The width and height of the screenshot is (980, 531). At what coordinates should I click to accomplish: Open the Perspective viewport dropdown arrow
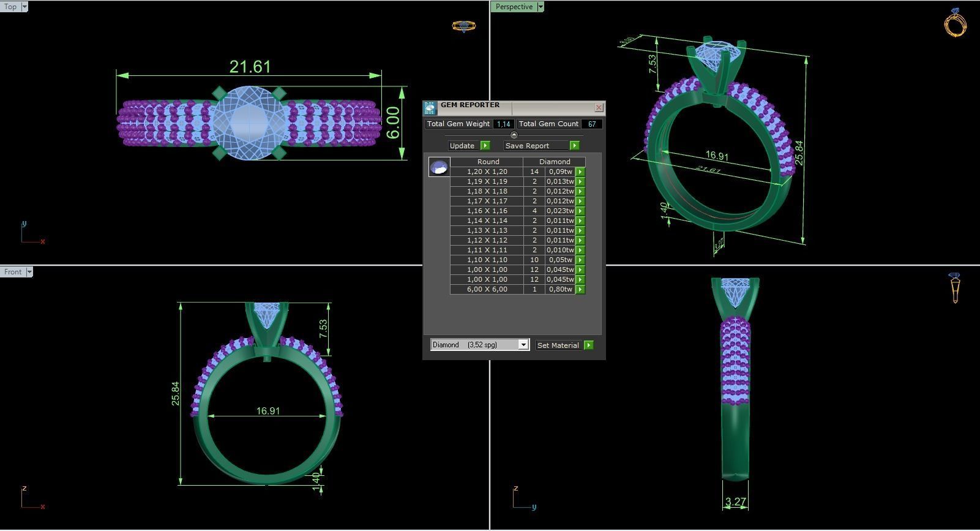tap(540, 7)
